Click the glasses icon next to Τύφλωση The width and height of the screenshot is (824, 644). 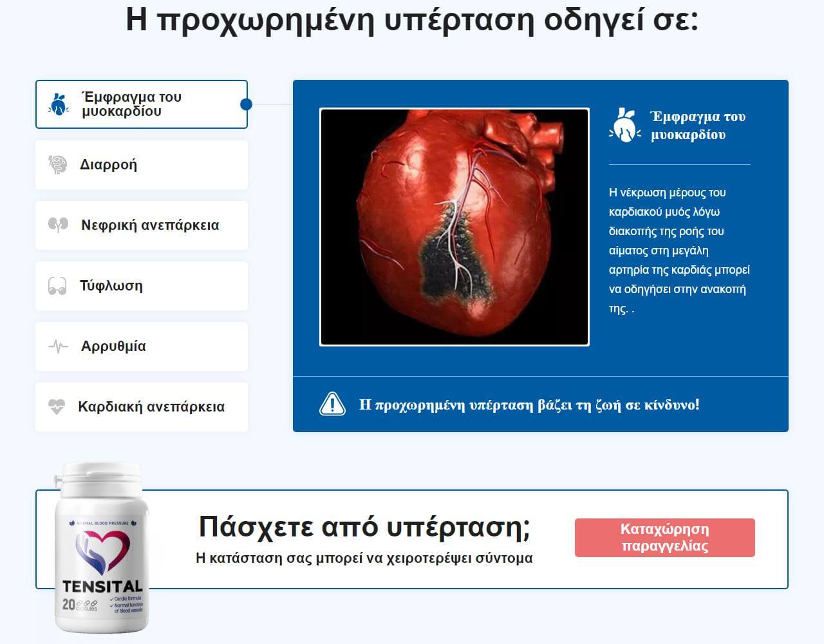pyautogui.click(x=59, y=285)
